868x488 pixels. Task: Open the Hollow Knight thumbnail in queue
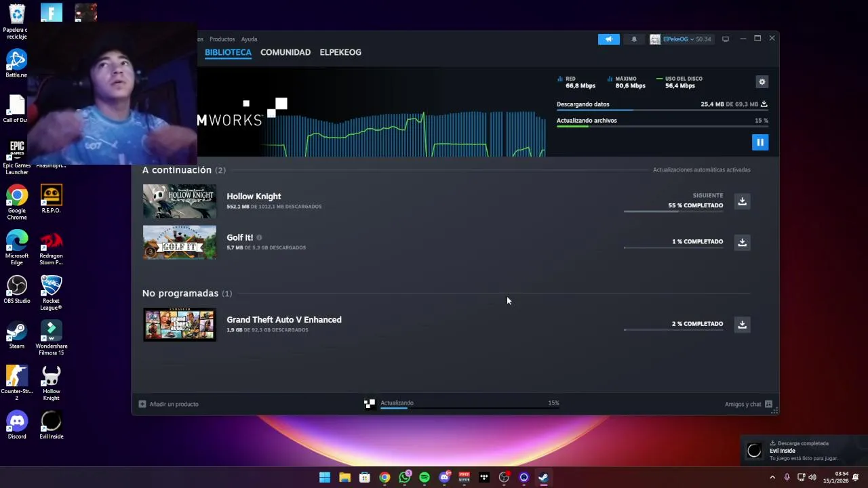click(180, 201)
